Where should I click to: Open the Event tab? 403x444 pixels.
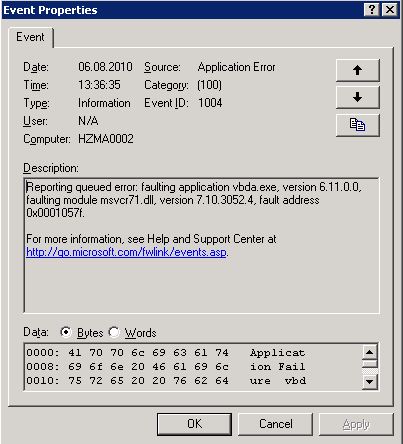coord(30,37)
